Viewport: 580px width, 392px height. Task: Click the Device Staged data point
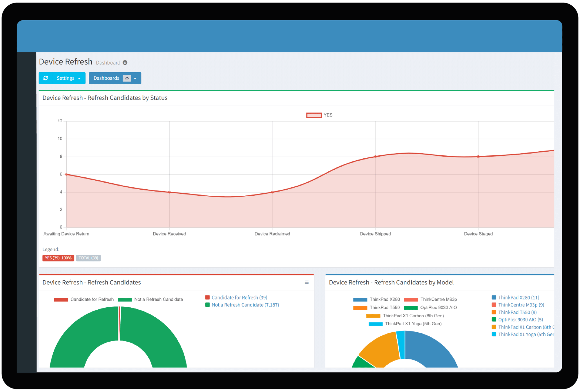click(478, 157)
